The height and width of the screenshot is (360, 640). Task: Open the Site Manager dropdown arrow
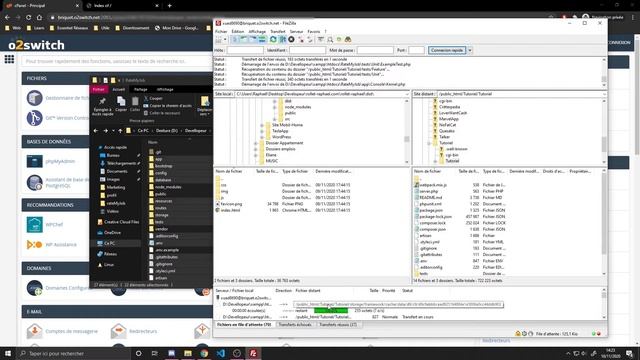225,40
